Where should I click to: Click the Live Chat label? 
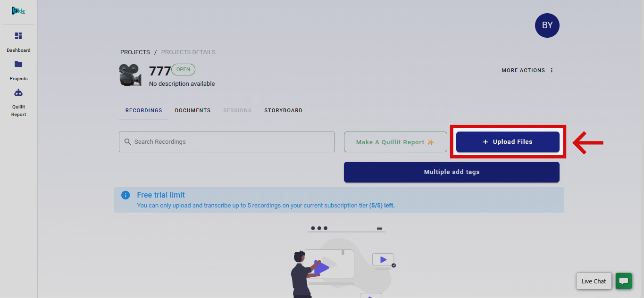point(594,281)
